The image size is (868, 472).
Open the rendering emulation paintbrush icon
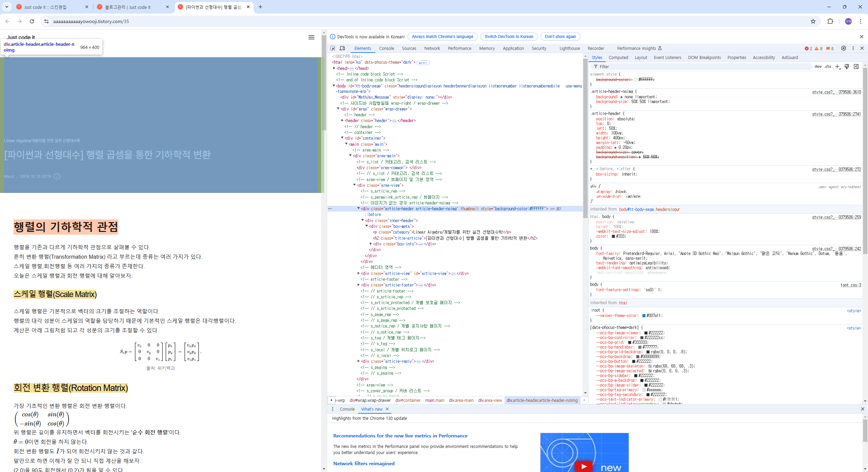pos(847,66)
